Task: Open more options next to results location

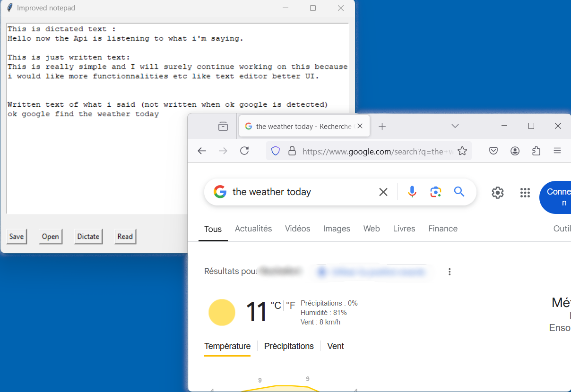Action: [x=450, y=272]
